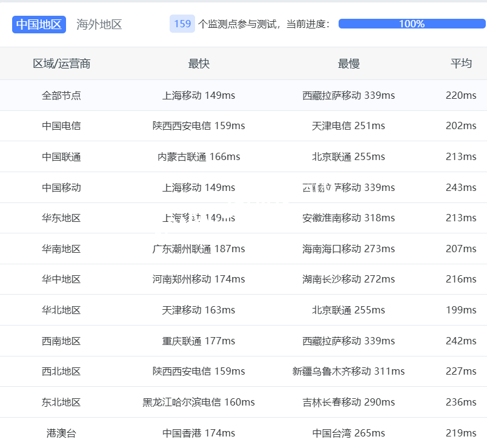Click the 西南地区 row label
This screenshot has width=487, height=448.
(x=61, y=341)
